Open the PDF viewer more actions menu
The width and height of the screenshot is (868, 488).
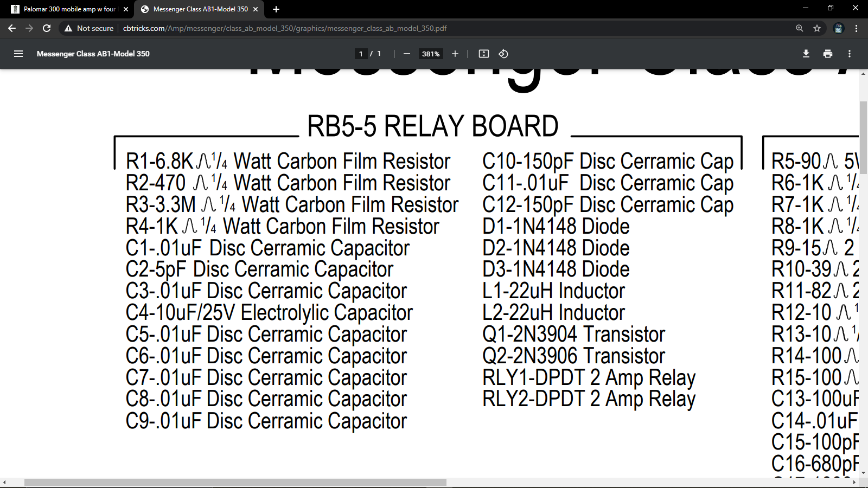click(x=850, y=54)
